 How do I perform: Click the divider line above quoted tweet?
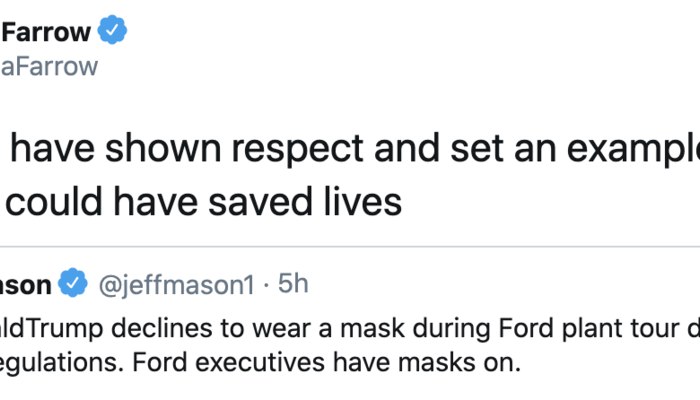pos(350,247)
